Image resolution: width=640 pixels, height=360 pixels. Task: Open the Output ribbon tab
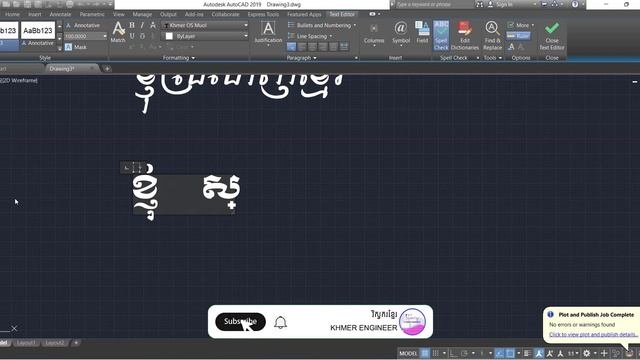click(168, 14)
